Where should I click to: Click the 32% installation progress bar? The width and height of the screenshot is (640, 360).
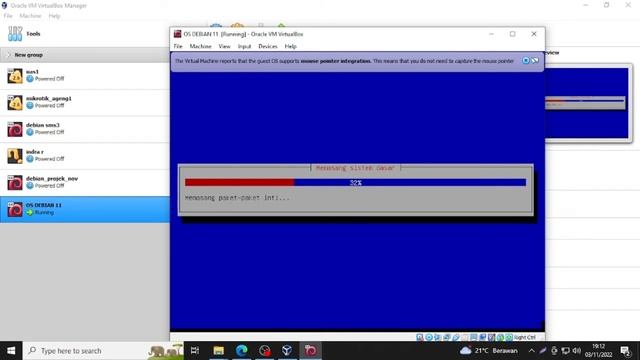point(356,182)
